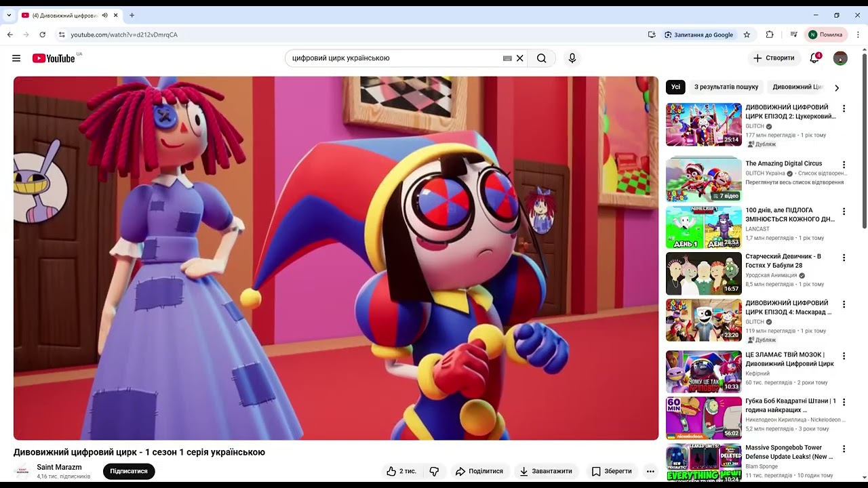
Task: Open ЕПІЗОД 2 Цукерковий video thumbnail
Action: tap(704, 125)
